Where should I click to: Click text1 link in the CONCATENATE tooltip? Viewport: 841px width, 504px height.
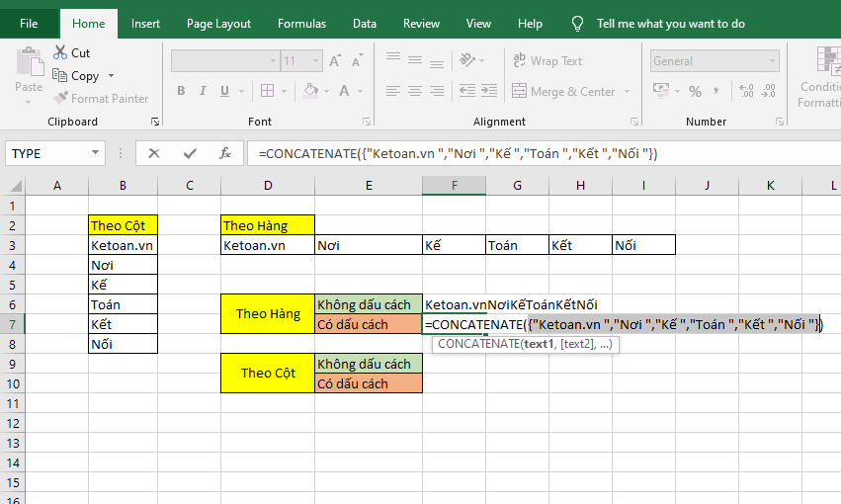point(539,344)
